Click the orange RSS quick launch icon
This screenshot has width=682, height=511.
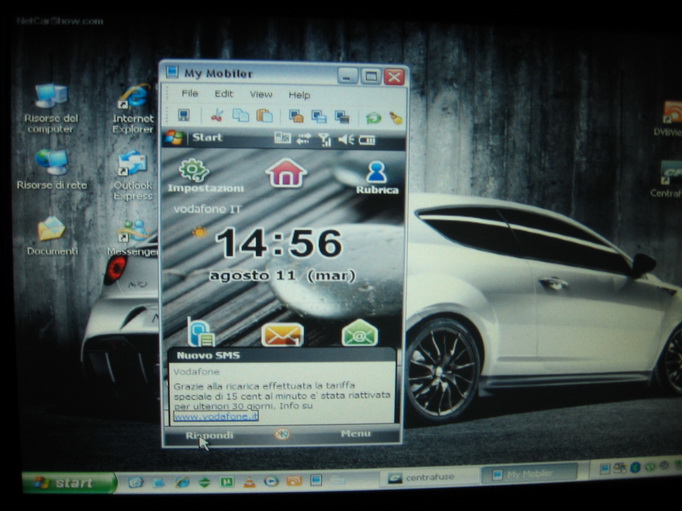[294, 481]
